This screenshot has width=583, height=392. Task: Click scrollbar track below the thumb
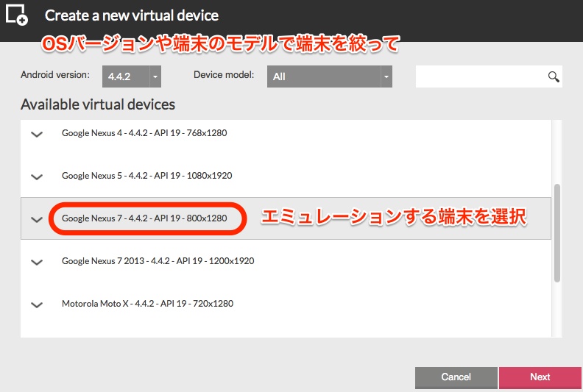(557, 309)
